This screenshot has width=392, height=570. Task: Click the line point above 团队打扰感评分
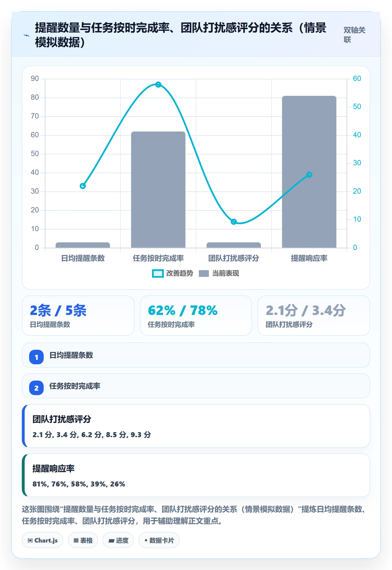click(x=234, y=222)
